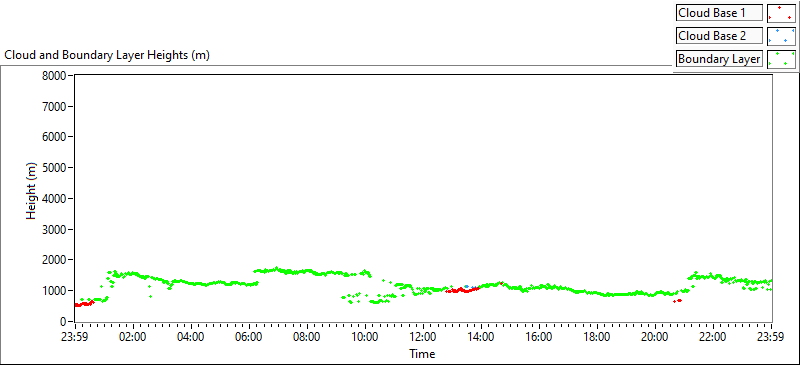Click the Boundary Layer green plot sample icon

coord(781,59)
